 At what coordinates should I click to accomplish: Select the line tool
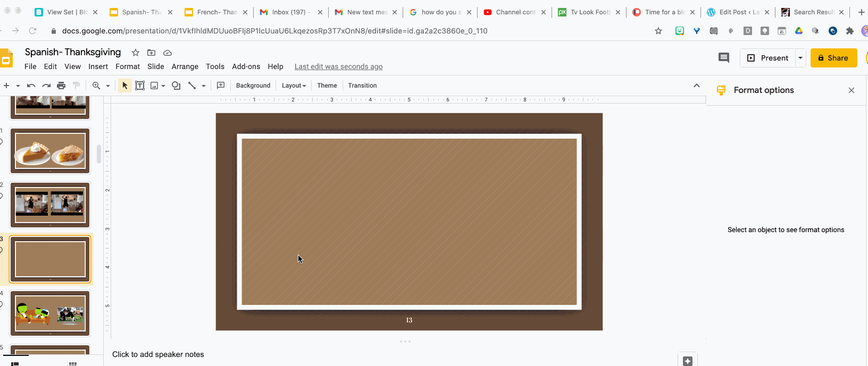coord(192,86)
